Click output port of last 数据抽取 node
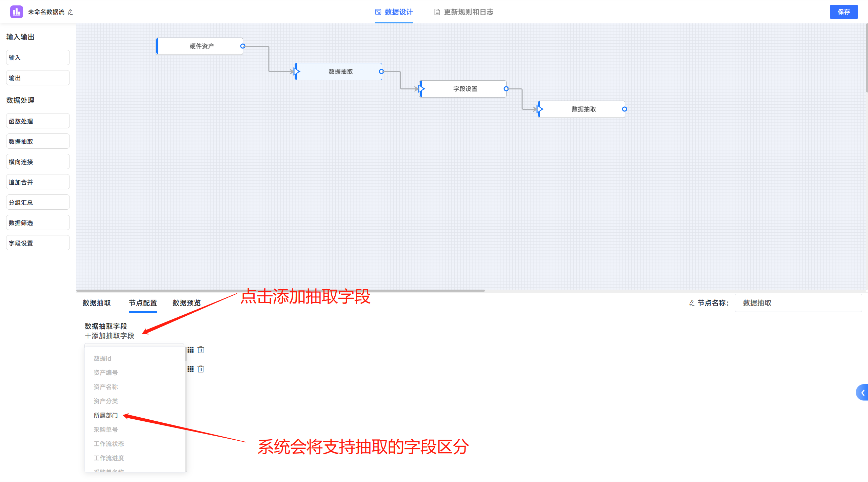 click(x=625, y=109)
